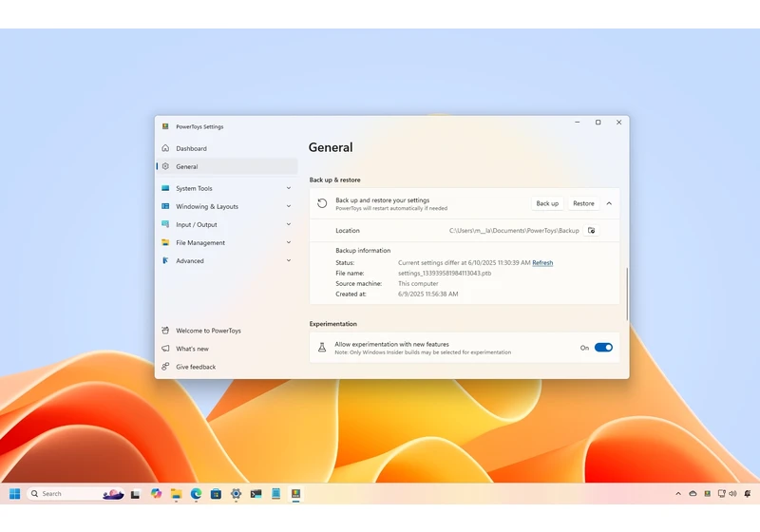Click the What's new megaphone icon
The image size is (760, 532).
(165, 349)
